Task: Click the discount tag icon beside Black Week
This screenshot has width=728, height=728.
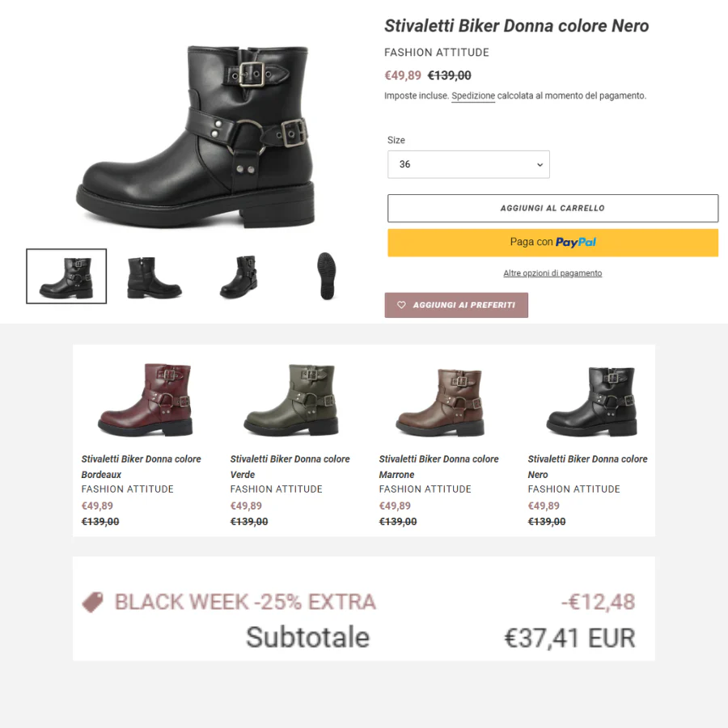Action: [x=93, y=602]
